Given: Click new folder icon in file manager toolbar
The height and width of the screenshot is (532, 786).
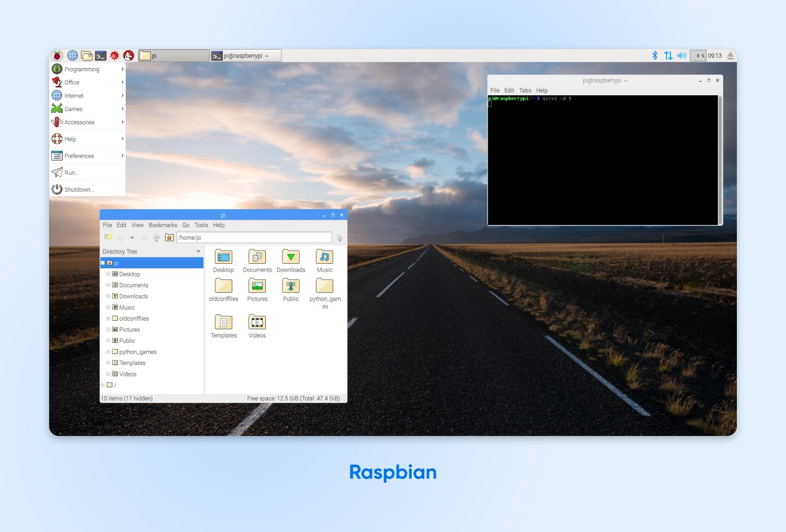Looking at the screenshot, I should tap(108, 237).
